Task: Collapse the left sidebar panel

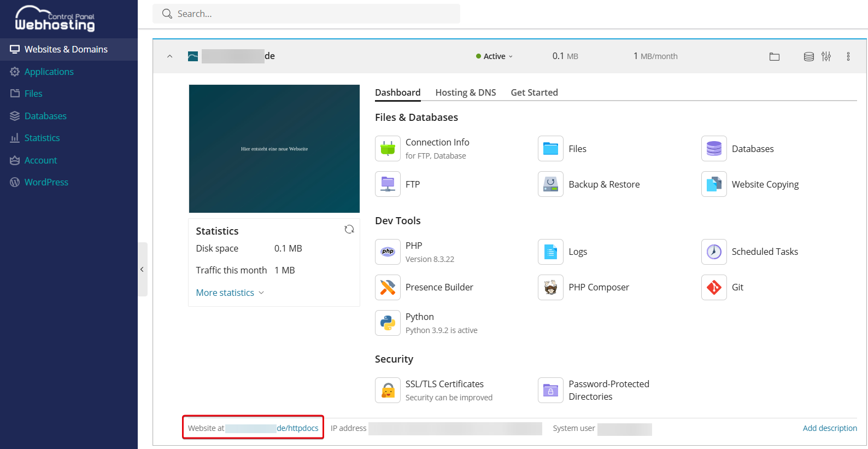Action: pos(142,269)
